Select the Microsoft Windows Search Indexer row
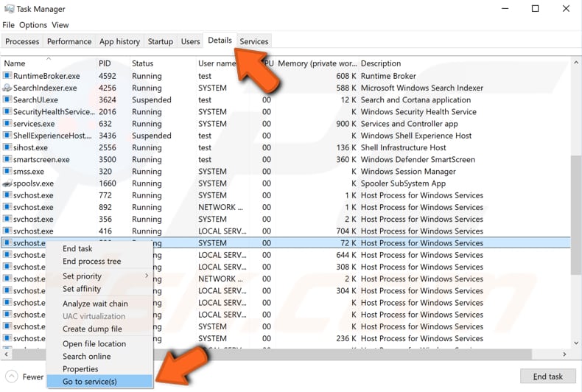The width and height of the screenshot is (582, 392). (x=422, y=88)
